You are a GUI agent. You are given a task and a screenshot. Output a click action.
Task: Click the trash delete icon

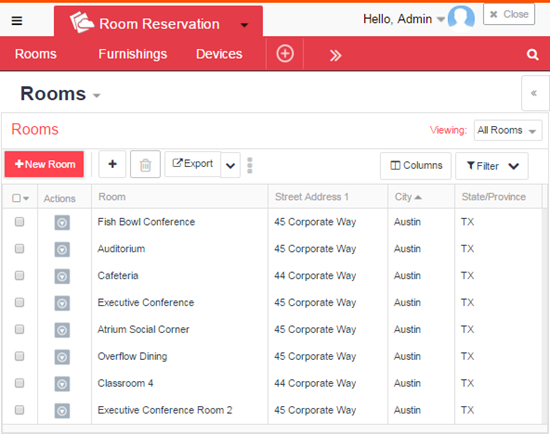tap(145, 164)
